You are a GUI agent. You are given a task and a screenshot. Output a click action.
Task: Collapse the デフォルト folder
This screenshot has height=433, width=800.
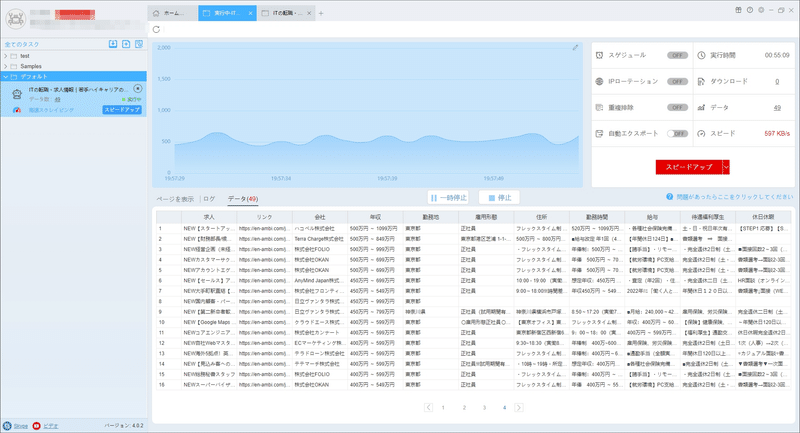point(6,77)
